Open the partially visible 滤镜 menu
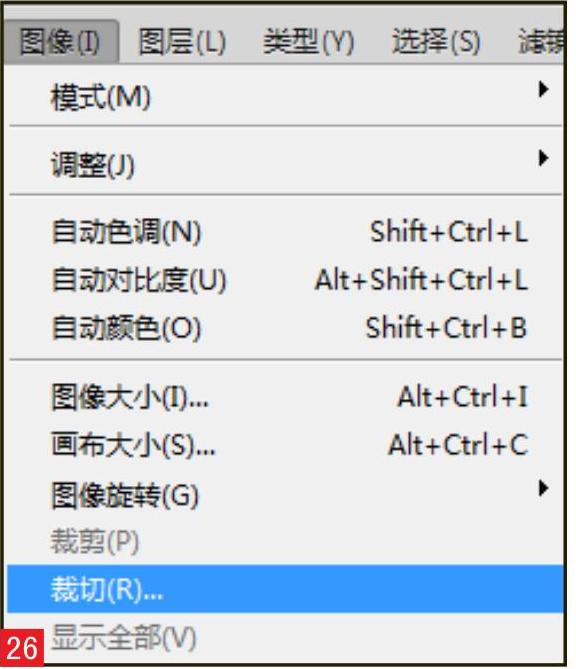 coord(540,42)
